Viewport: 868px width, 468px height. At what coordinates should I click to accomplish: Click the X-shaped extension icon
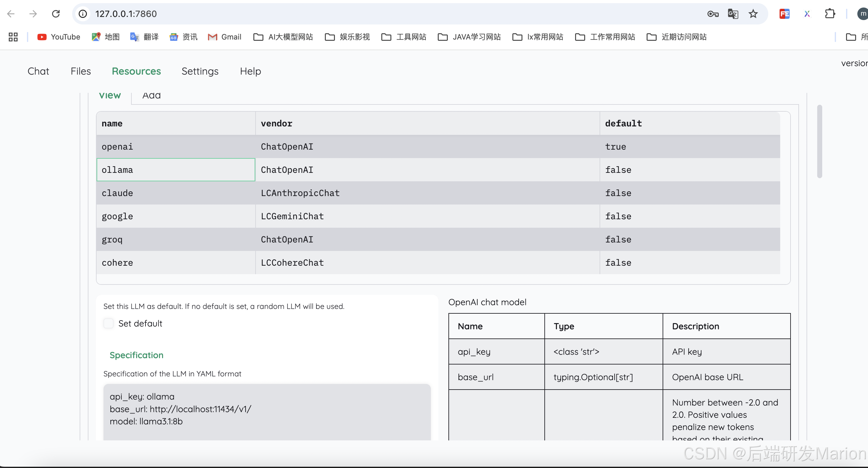click(807, 14)
